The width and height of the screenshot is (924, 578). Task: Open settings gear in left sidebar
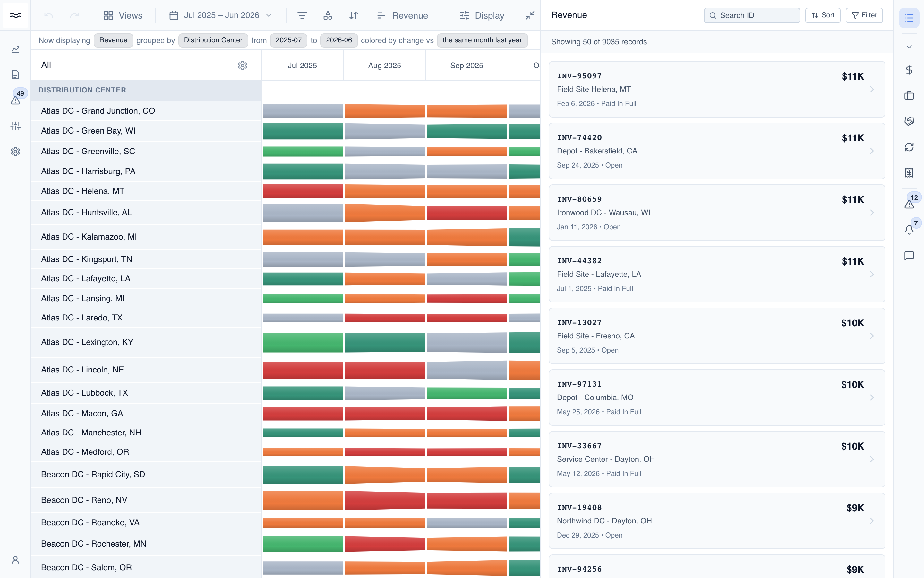pyautogui.click(x=15, y=151)
